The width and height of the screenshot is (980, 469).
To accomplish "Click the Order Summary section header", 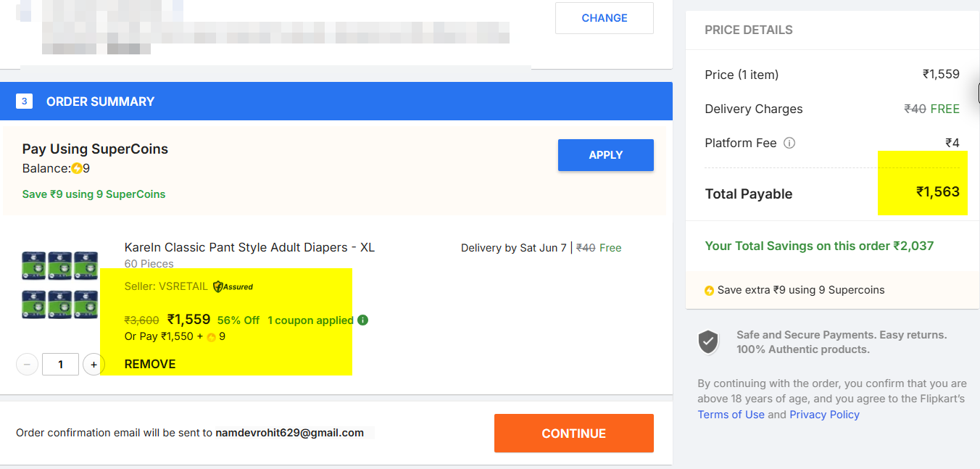I will click(x=100, y=101).
